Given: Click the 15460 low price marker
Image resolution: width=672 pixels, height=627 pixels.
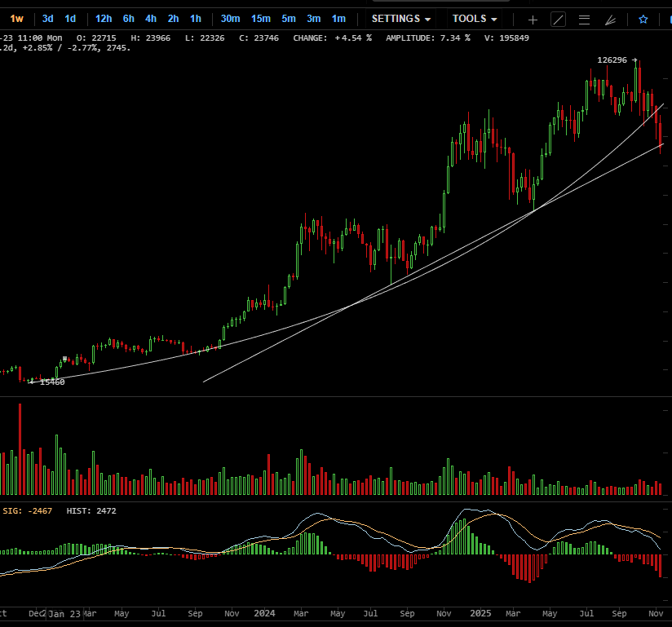Looking at the screenshot, I should pyautogui.click(x=52, y=382).
